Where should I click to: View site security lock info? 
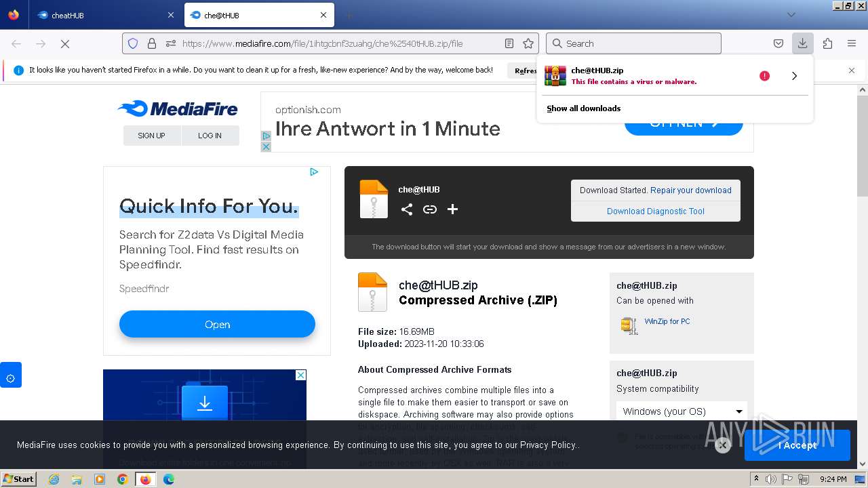tap(152, 43)
